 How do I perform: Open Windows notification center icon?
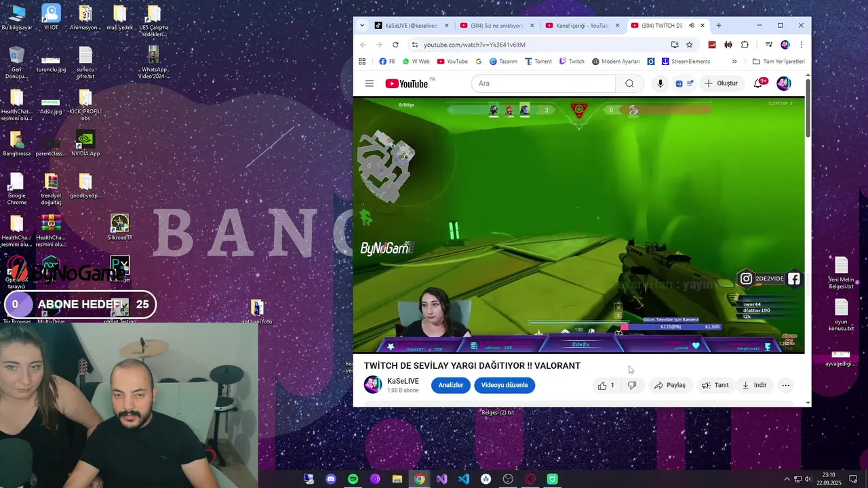854,479
